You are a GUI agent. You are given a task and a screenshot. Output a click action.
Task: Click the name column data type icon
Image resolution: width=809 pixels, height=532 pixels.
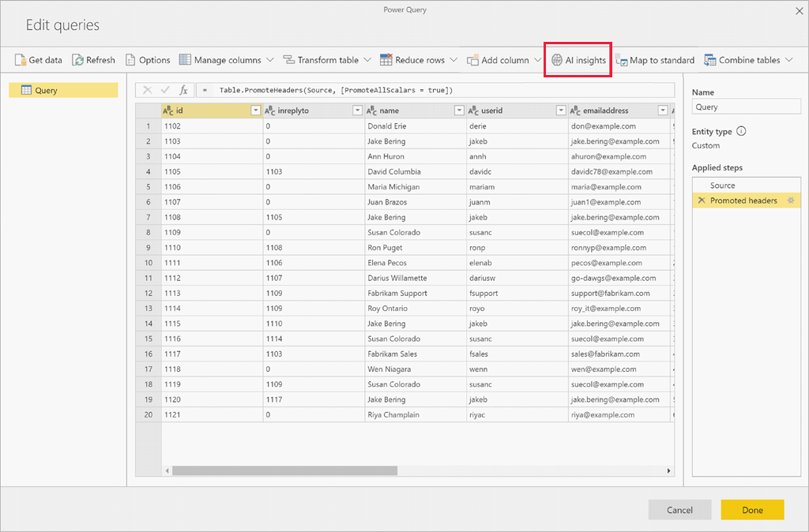tap(371, 111)
